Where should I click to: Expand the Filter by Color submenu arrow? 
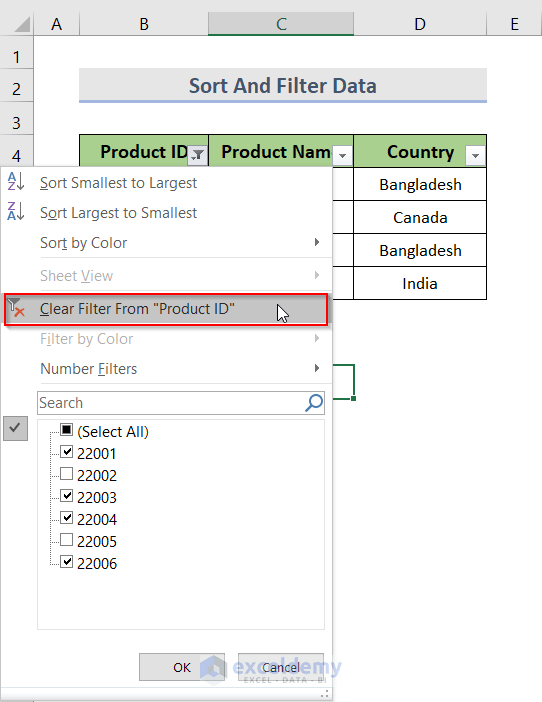click(x=317, y=338)
